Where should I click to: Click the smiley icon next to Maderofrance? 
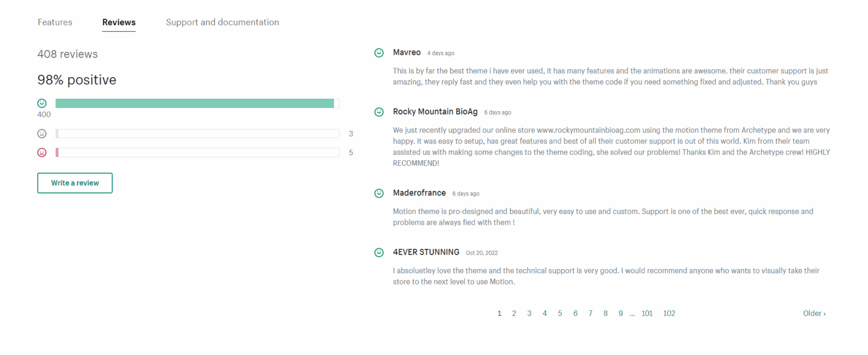(379, 193)
